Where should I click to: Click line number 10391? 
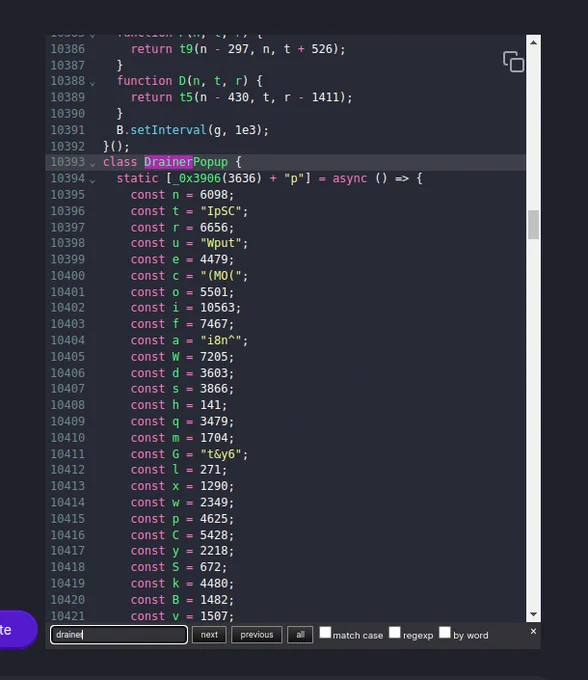(x=68, y=130)
